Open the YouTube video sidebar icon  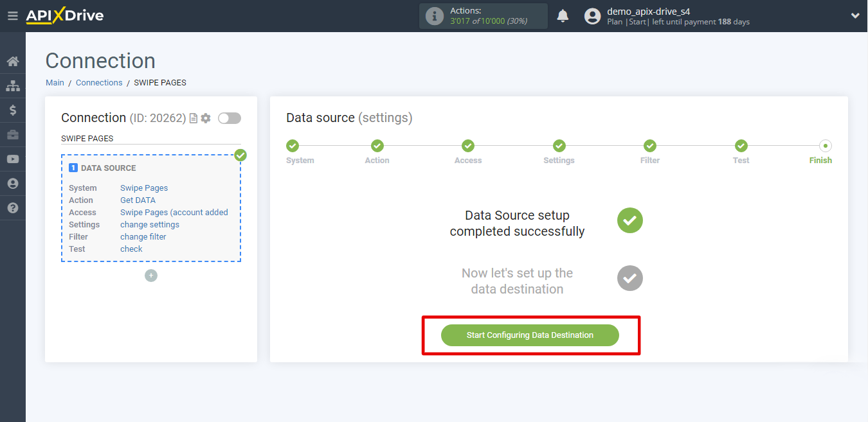[x=13, y=159]
